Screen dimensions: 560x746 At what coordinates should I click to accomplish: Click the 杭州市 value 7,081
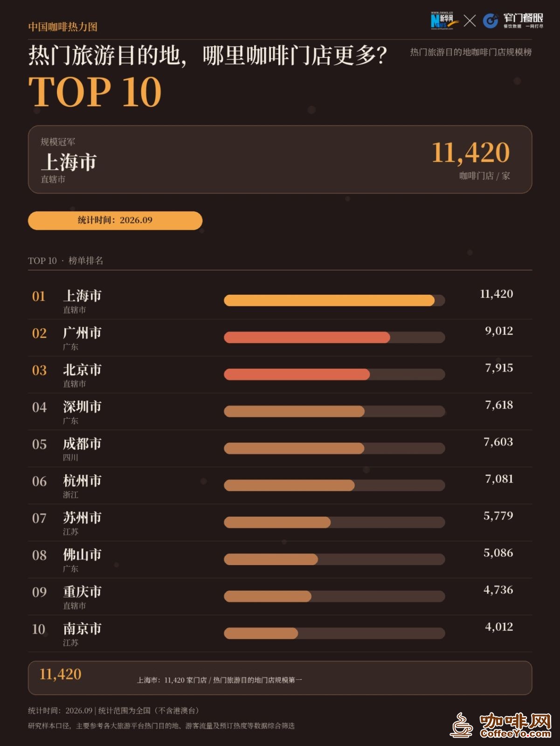499,479
